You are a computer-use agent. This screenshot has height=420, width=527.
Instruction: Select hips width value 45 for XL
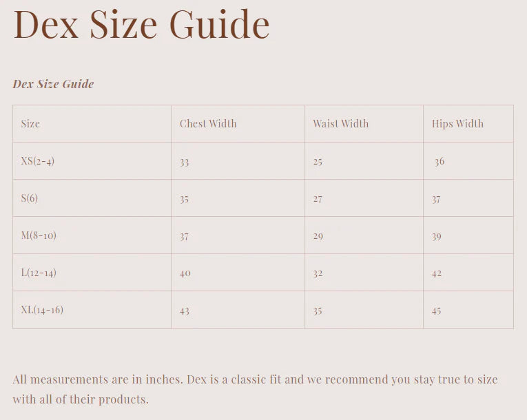437,311
